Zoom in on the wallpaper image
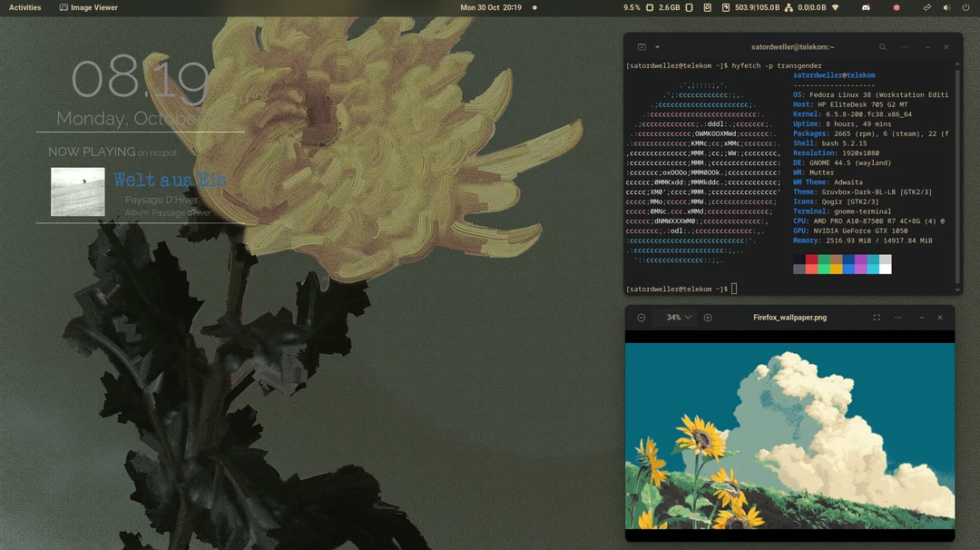Viewport: 980px width, 550px height. pyautogui.click(x=708, y=318)
